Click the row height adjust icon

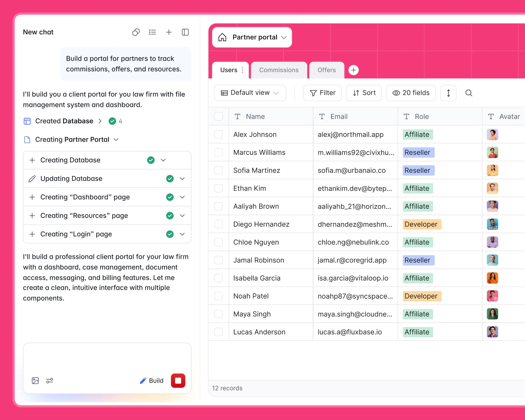pyautogui.click(x=448, y=93)
